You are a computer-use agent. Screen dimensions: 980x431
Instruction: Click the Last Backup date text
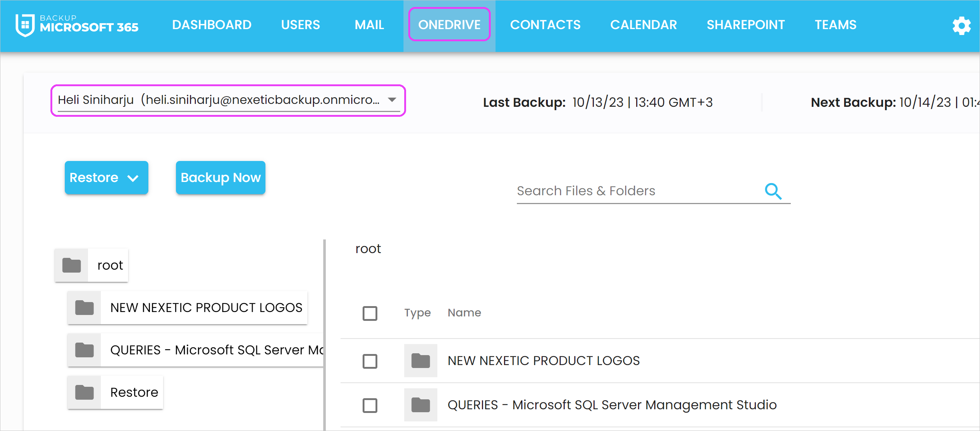[642, 102]
